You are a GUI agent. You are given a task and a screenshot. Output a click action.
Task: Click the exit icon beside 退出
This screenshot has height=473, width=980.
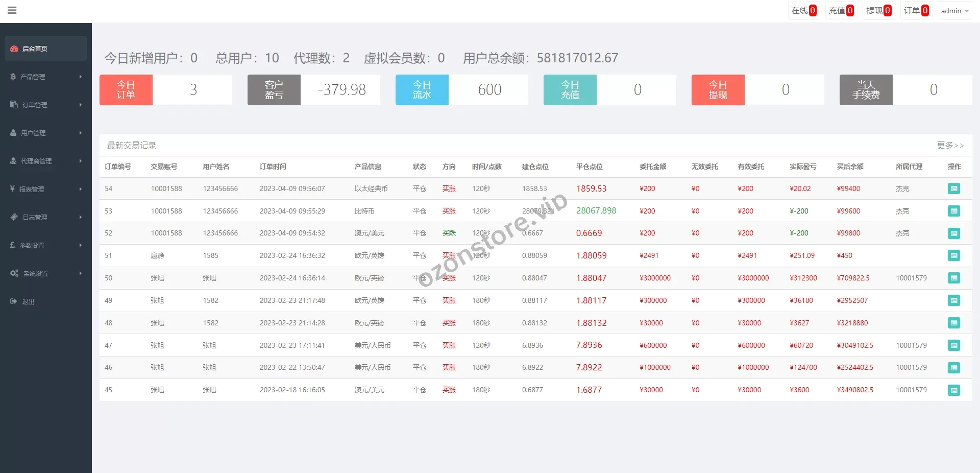14,301
